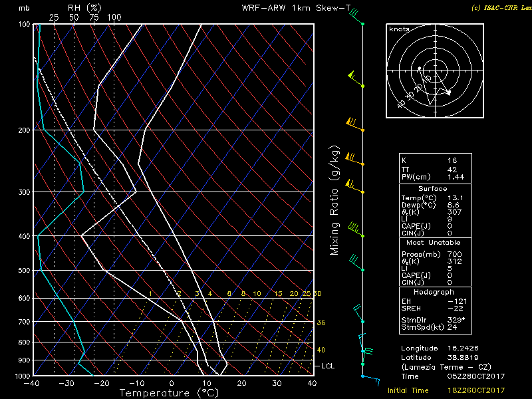Select the EH value -121
The image size is (532, 399).
click(458, 301)
